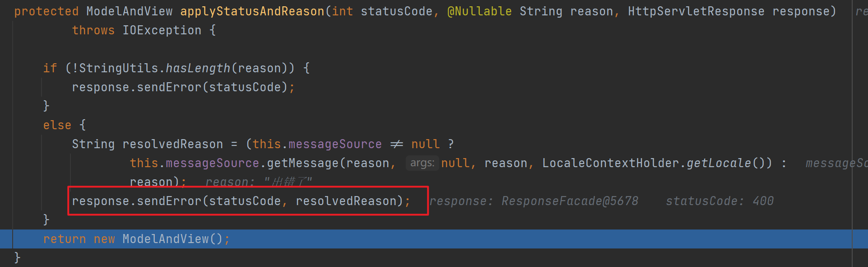Click the resolvedReason variable declaration
The image size is (868, 267).
coord(172,144)
